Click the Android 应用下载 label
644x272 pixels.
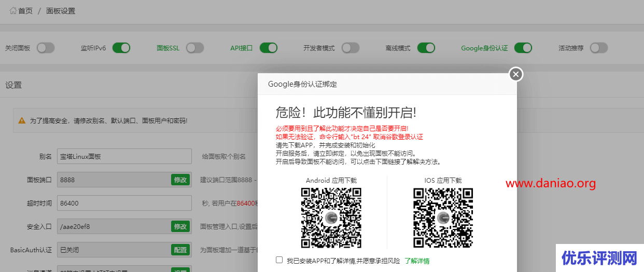(x=331, y=181)
